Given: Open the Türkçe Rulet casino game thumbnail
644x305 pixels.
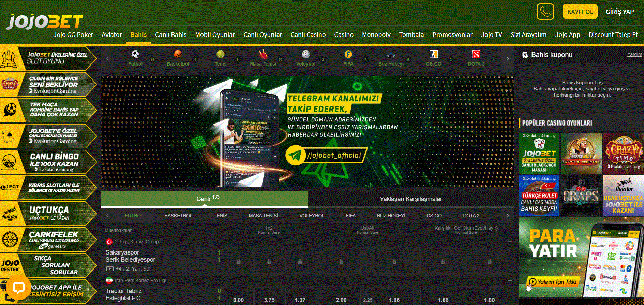Looking at the screenshot, I should click(x=539, y=196).
